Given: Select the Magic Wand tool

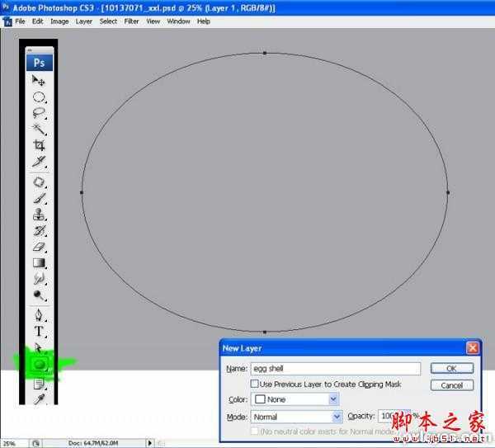Looking at the screenshot, I should coord(39,130).
